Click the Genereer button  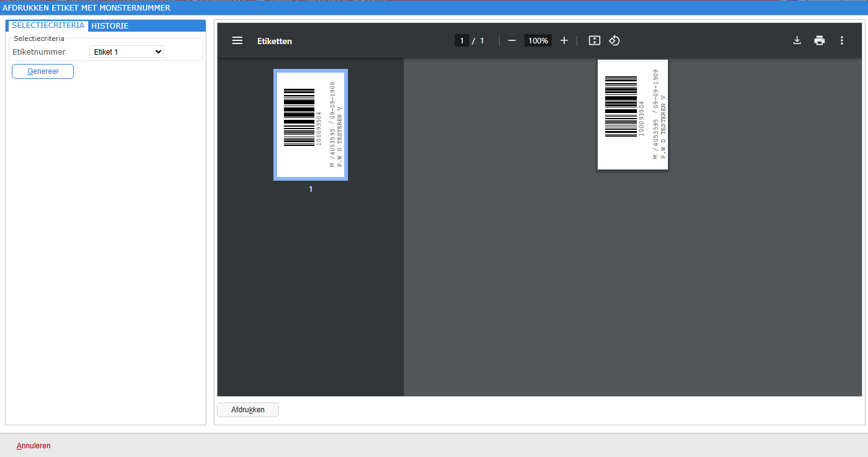pyautogui.click(x=43, y=71)
